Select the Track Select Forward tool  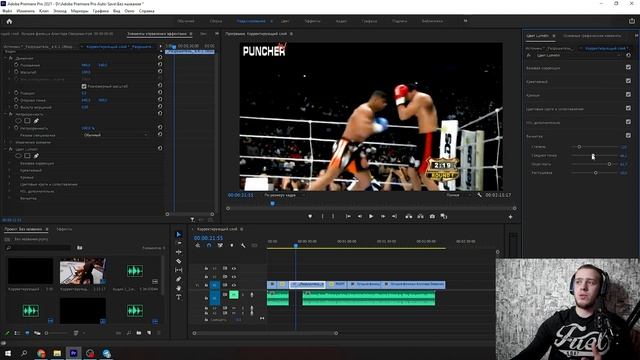coord(179,243)
